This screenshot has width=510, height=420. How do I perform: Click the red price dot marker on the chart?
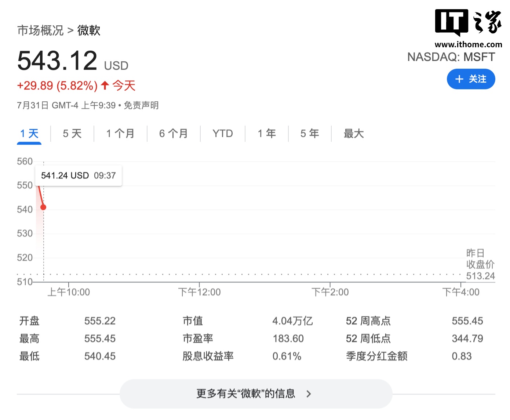click(x=44, y=207)
